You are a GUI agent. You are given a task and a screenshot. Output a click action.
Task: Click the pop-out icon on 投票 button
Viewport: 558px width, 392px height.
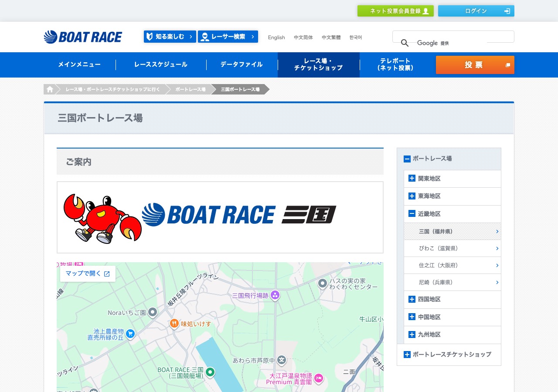click(507, 65)
